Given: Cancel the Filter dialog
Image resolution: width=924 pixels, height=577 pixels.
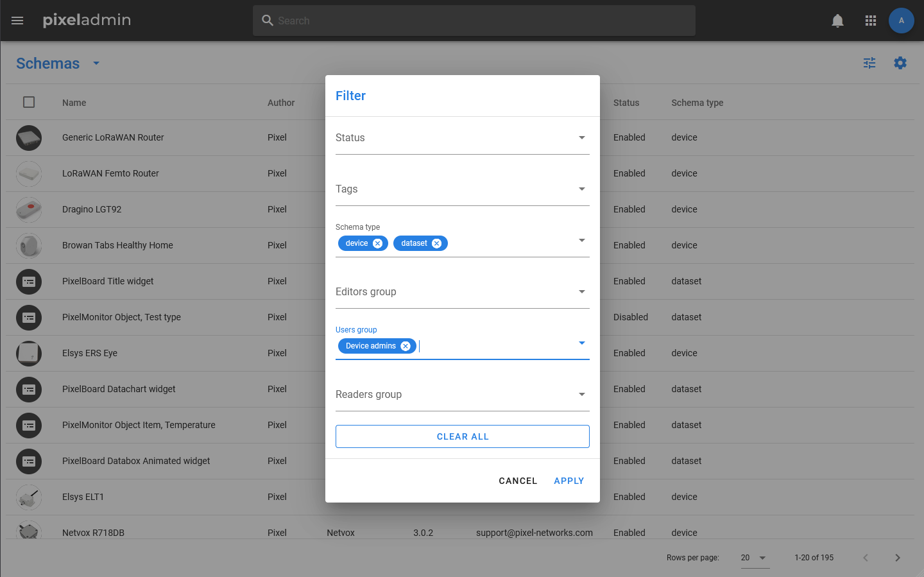Looking at the screenshot, I should pos(518,481).
